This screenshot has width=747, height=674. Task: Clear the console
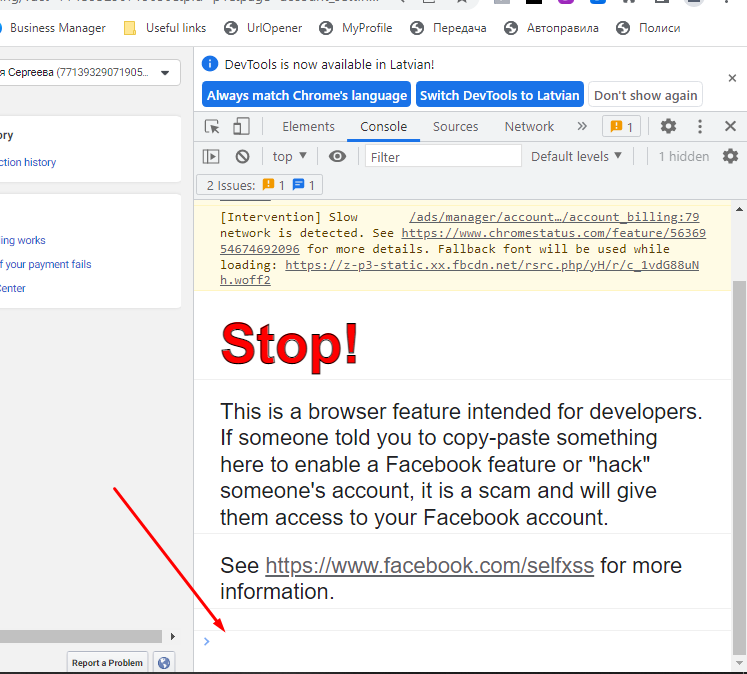click(242, 157)
